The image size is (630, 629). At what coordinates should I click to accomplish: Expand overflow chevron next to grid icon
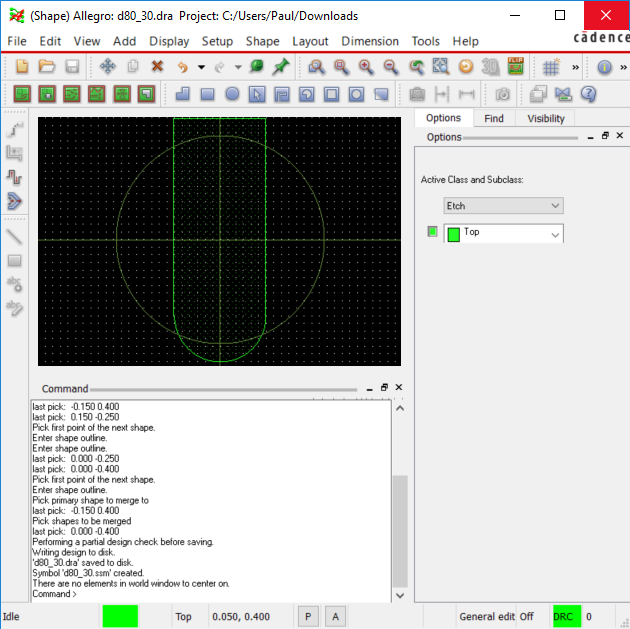coord(575,67)
